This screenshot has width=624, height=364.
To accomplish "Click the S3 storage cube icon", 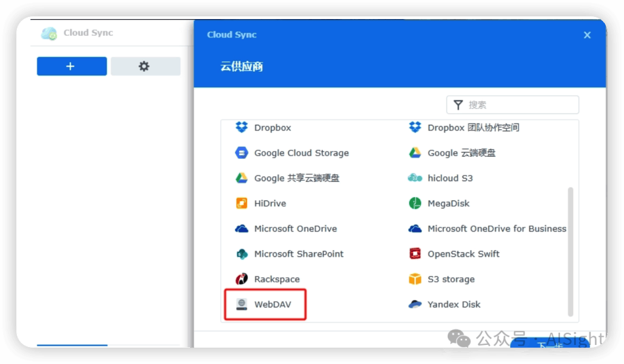I will coord(415,279).
